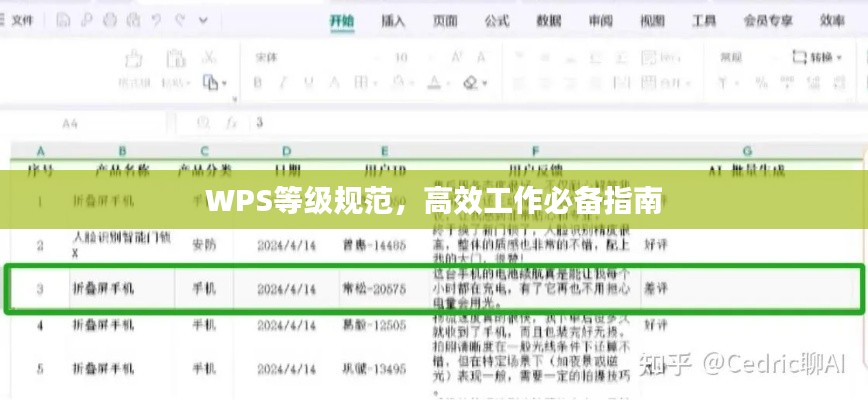Select column A header
This screenshot has width=868, height=400.
pos(40,151)
